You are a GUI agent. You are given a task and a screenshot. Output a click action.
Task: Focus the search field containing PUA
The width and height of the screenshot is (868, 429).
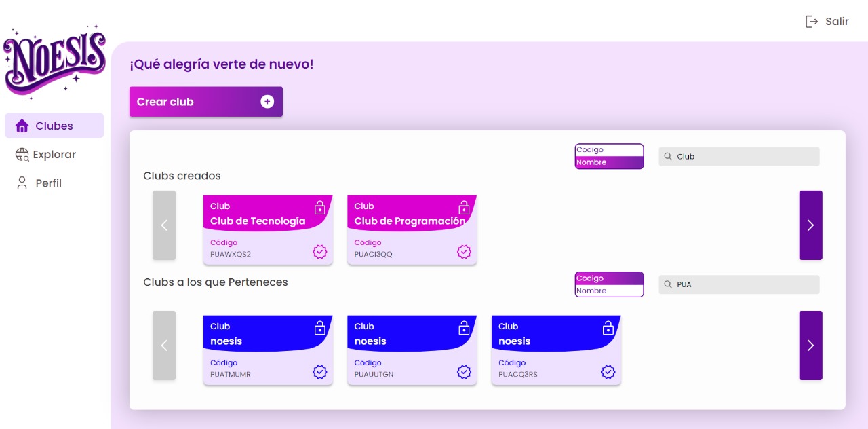coord(739,284)
